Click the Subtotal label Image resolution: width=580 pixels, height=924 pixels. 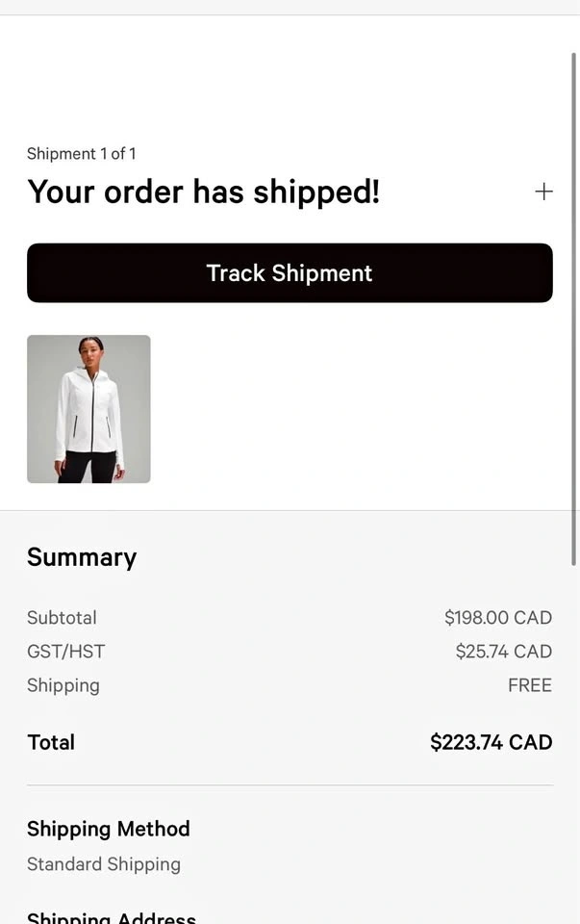pos(62,618)
